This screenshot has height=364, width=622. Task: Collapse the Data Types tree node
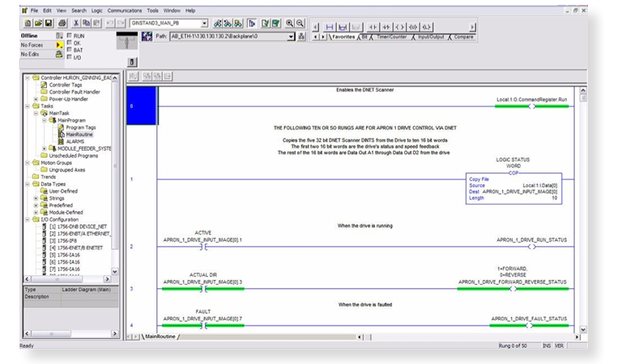click(x=28, y=184)
